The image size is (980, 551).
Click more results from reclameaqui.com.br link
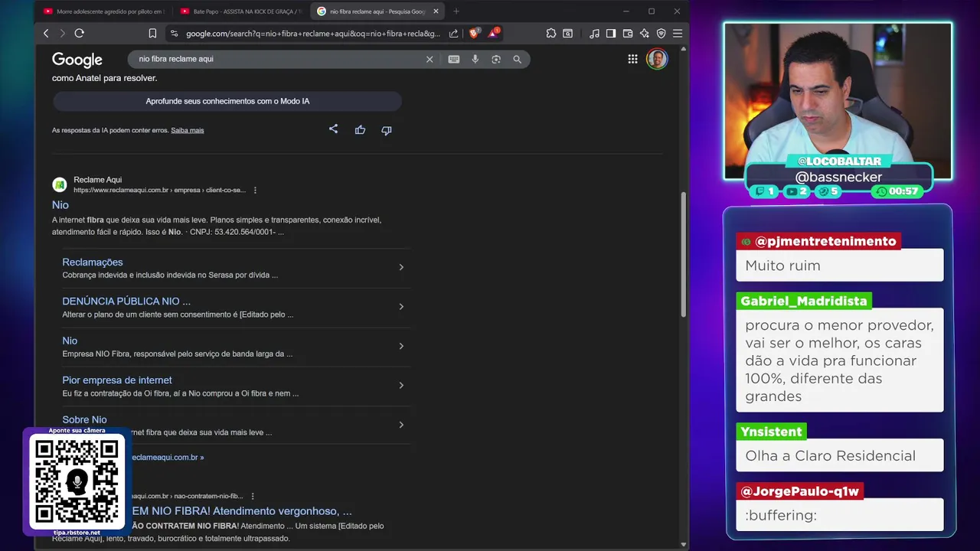(167, 458)
